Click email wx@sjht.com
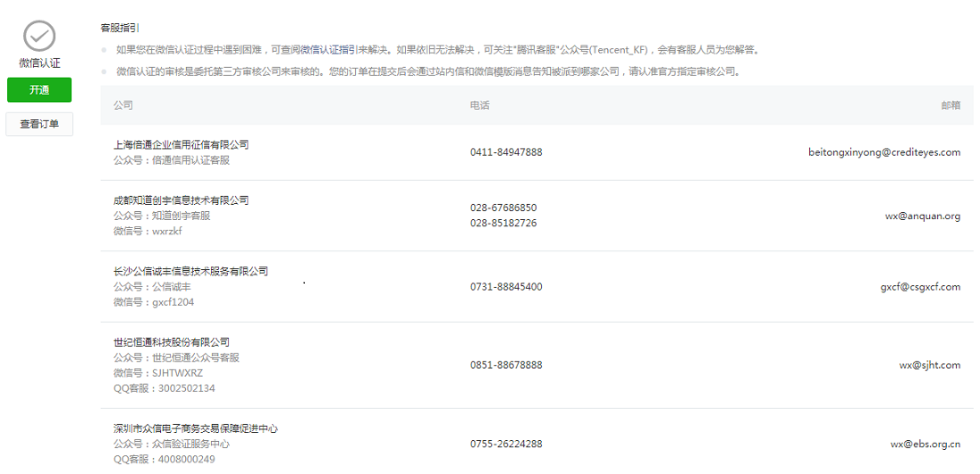980x474 pixels. (930, 365)
